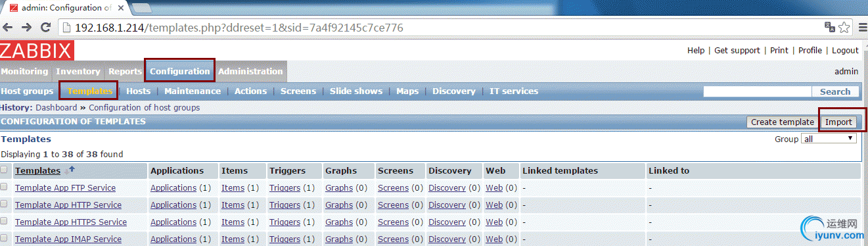Open Web for Template App HTTPS Service

click(494, 222)
